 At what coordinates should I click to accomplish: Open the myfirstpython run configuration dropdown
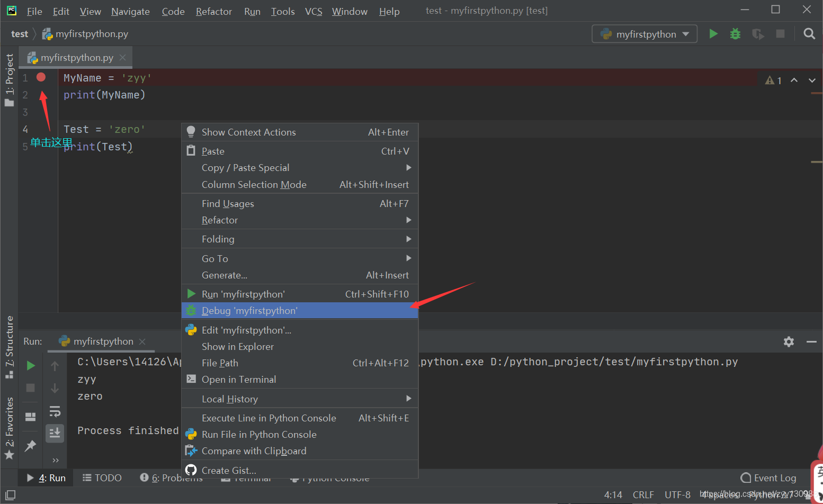[645, 34]
